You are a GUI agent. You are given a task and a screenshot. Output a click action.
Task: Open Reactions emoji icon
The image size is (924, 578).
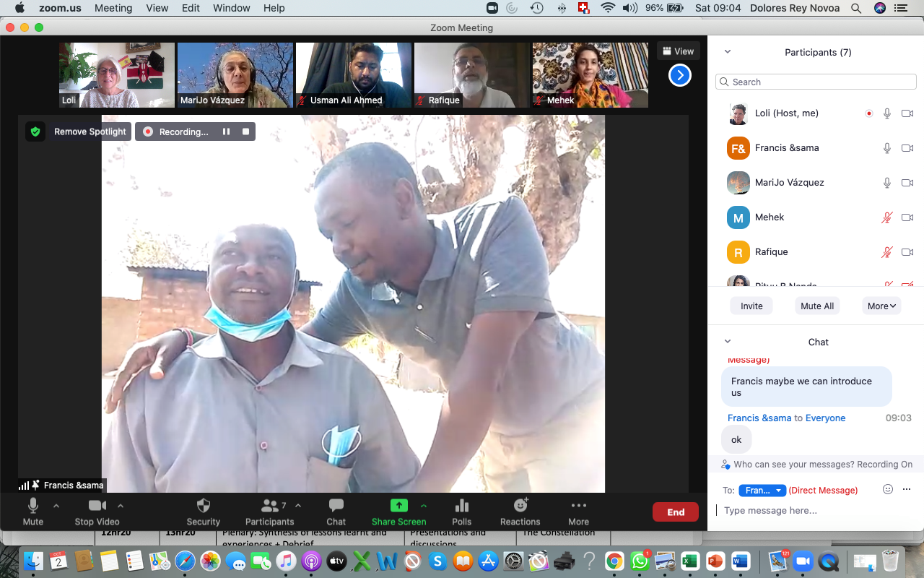coord(520,506)
